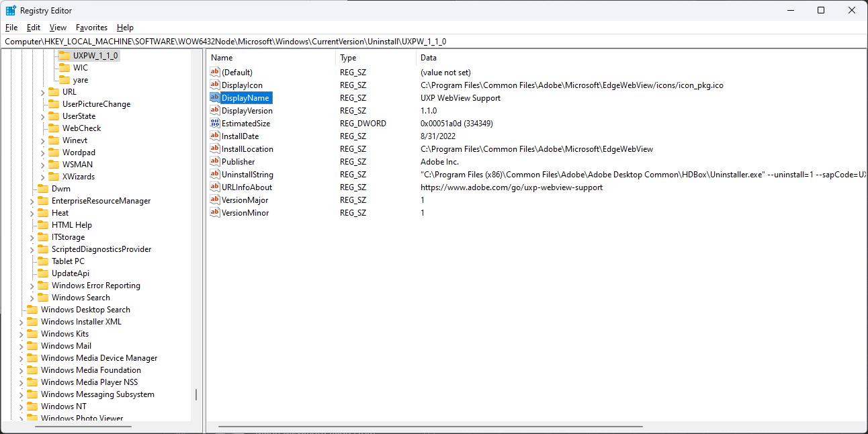Image resolution: width=868 pixels, height=434 pixels.
Task: Click the DisplayName value's string icon
Action: point(215,97)
